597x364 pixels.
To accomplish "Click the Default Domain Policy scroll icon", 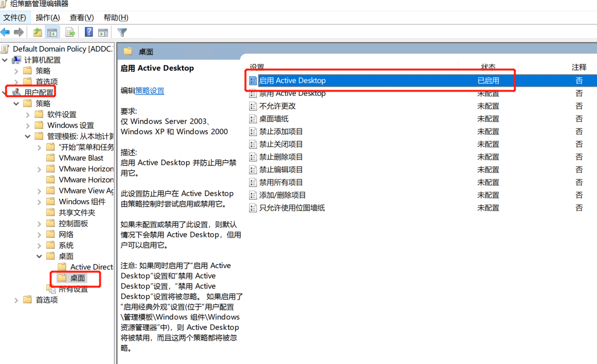I will 5,49.
